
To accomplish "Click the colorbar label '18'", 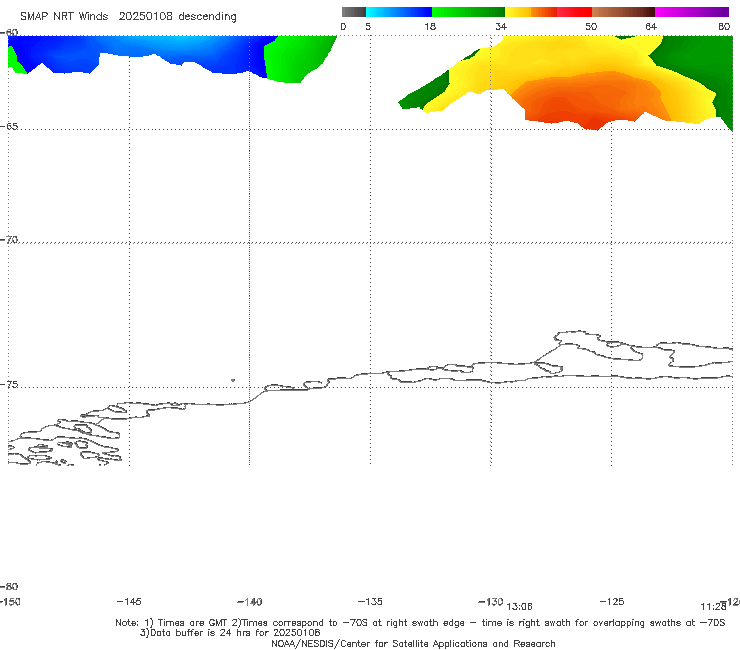I will (x=430, y=26).
